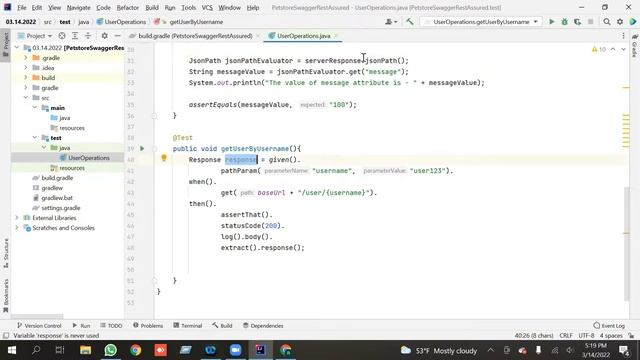
Task: Run test from gutter green arrow
Action: click(x=142, y=149)
